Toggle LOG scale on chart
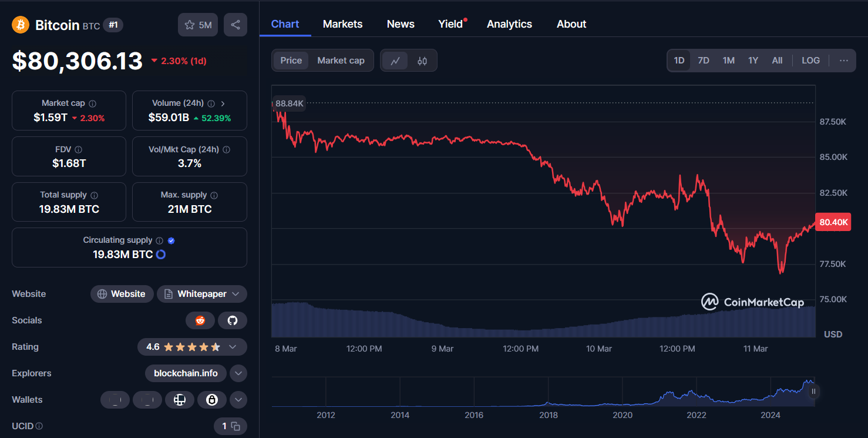Screen dimensions: 868x438 coord(811,61)
